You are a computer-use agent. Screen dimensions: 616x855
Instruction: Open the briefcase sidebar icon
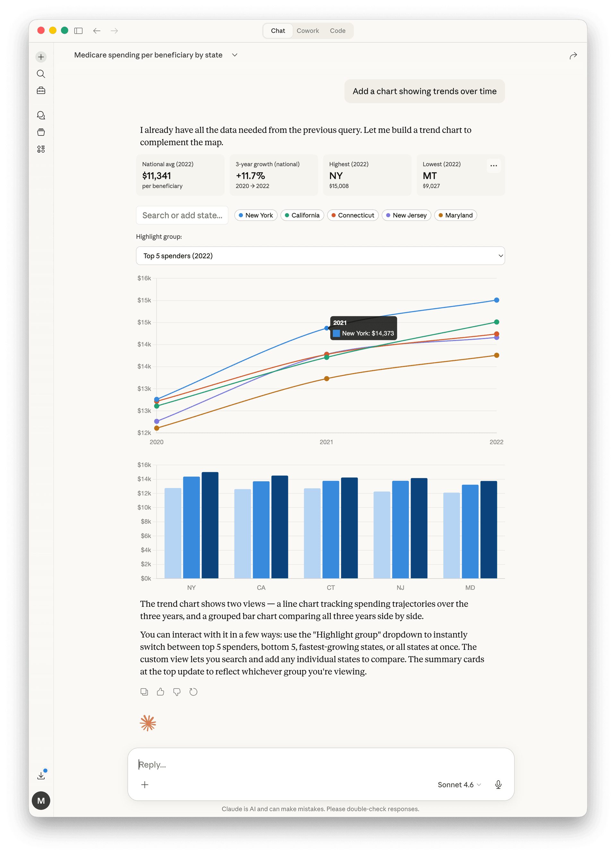[x=41, y=91]
